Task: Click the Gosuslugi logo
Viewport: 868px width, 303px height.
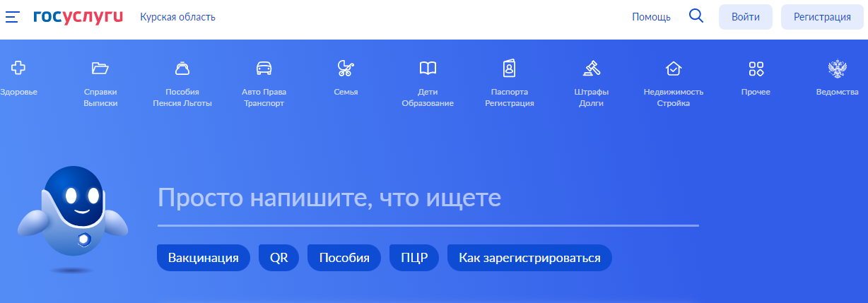Action: pyautogui.click(x=78, y=17)
